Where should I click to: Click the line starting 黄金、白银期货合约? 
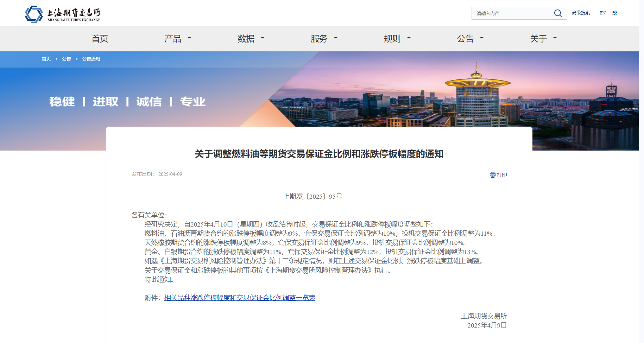click(x=312, y=252)
